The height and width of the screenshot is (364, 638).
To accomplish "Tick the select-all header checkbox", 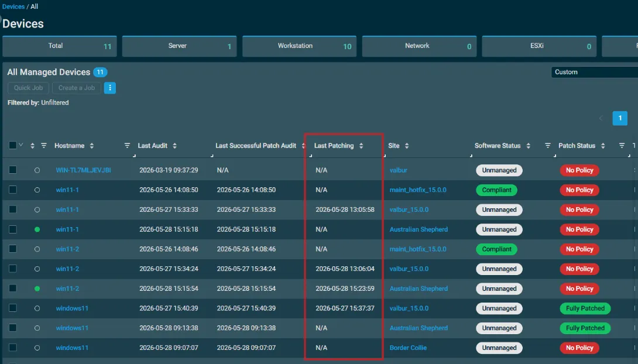I will 13,145.
